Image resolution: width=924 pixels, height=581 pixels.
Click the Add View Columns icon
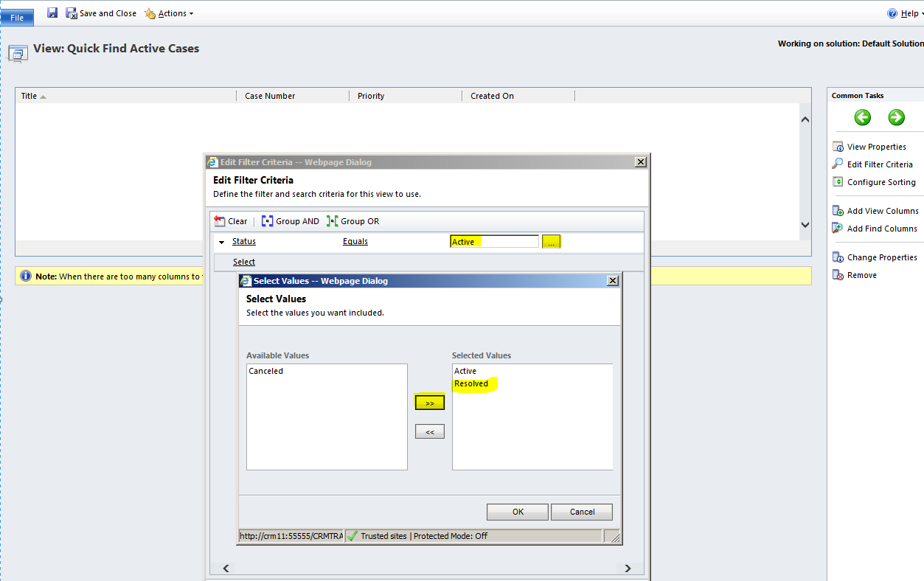838,210
